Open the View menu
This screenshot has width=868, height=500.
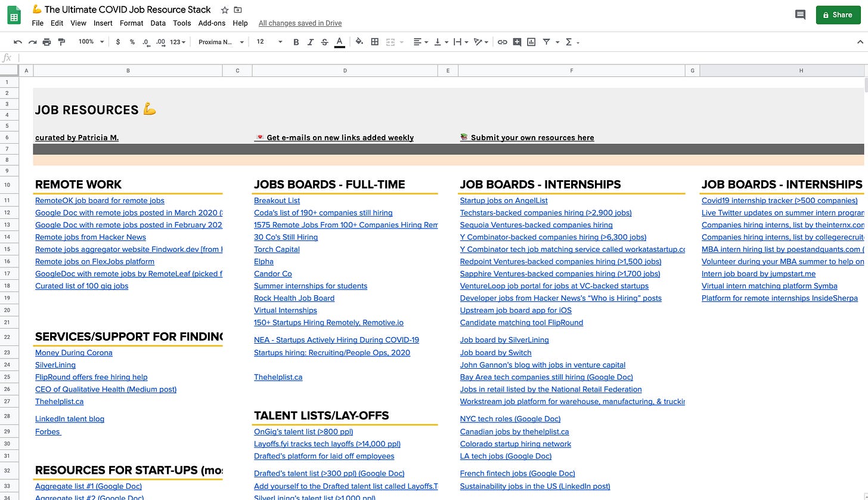coord(78,23)
